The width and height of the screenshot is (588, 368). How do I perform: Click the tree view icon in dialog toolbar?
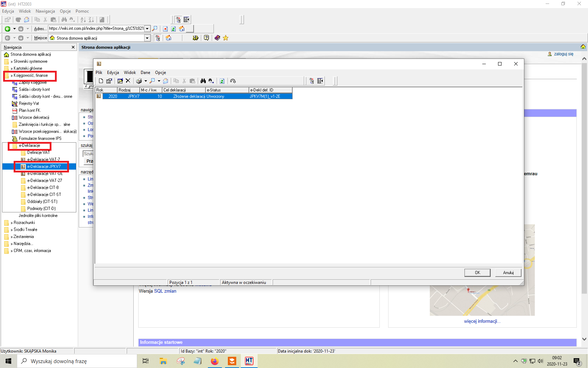[311, 81]
